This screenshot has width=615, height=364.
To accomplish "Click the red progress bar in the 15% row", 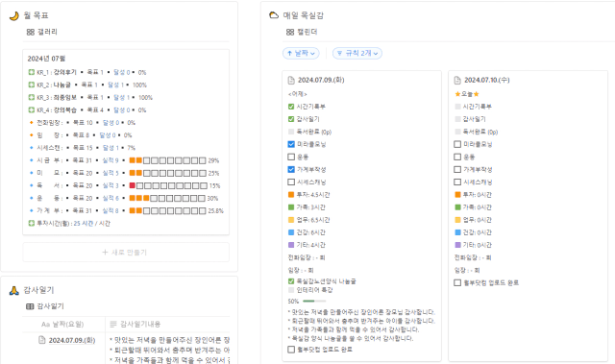I will pyautogui.click(x=168, y=185).
